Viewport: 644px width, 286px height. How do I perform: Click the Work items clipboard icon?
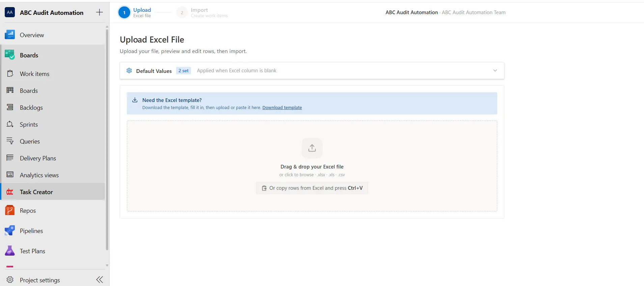(10, 74)
